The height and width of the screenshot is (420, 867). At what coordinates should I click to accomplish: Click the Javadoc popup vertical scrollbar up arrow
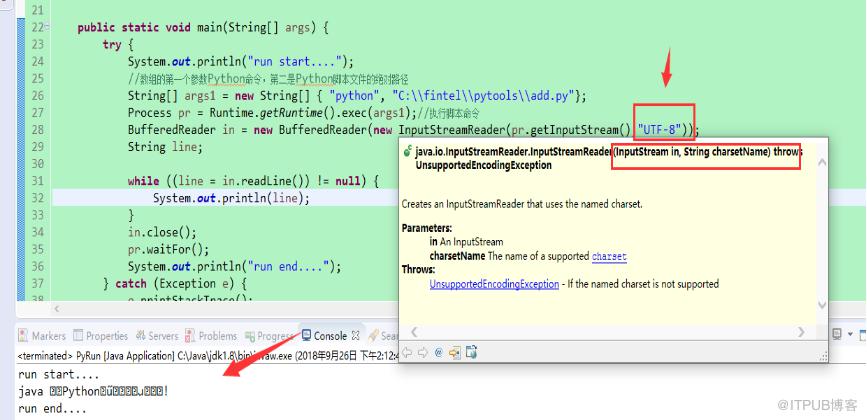(x=822, y=162)
